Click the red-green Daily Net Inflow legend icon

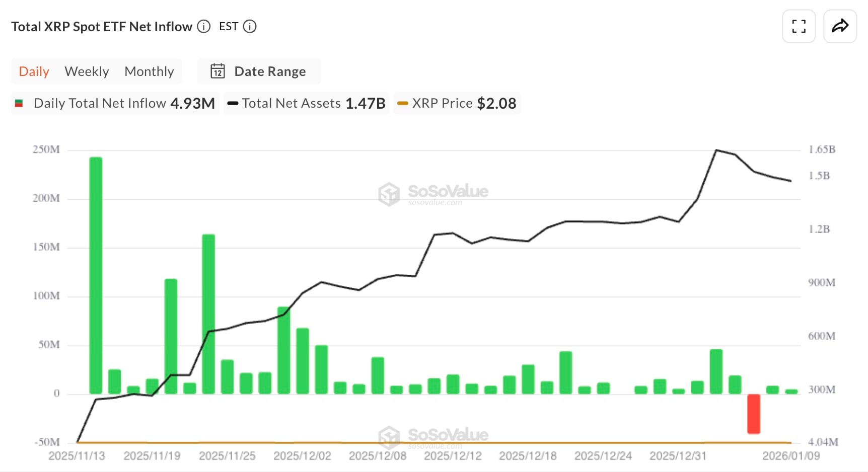coord(19,104)
